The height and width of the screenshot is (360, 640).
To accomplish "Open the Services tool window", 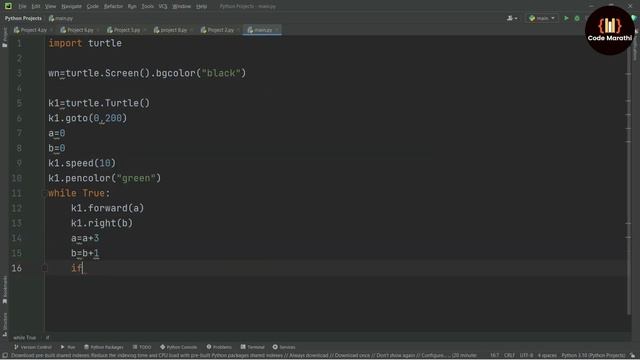I will [x=284, y=347].
